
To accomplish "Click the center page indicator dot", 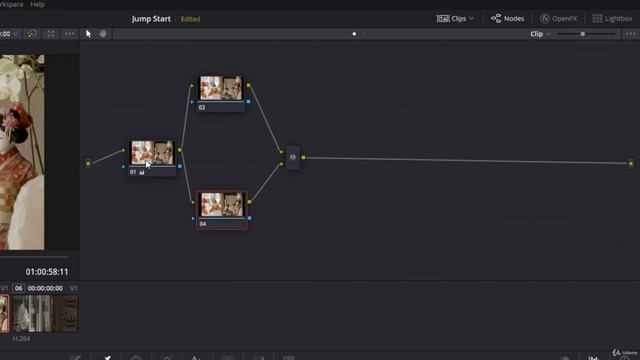I will pyautogui.click(x=354, y=34).
